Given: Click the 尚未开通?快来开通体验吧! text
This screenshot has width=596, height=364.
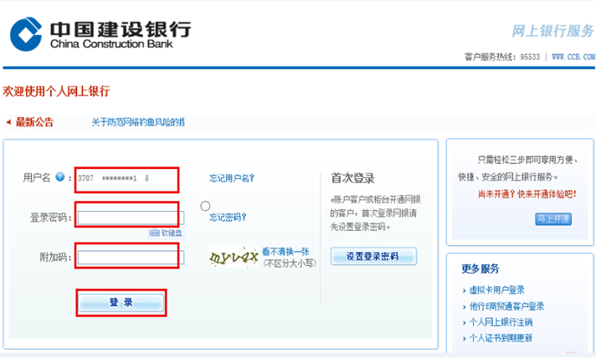Looking at the screenshot, I should (527, 194).
